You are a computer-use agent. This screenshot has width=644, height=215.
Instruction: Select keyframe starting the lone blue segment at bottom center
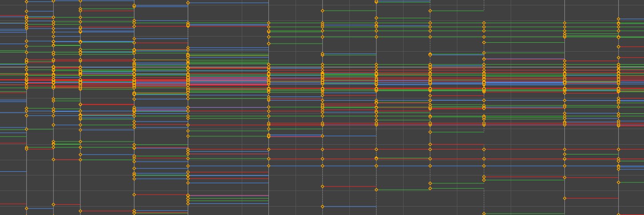pos(323,207)
